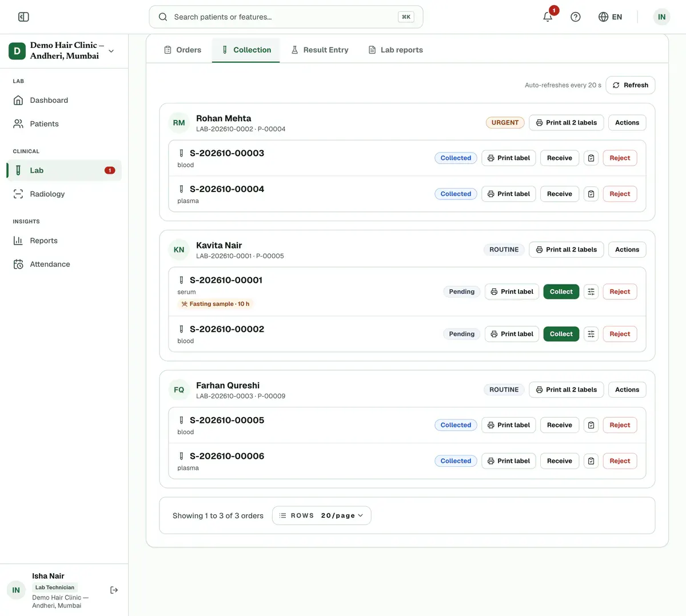Select the Collection tab

click(246, 50)
